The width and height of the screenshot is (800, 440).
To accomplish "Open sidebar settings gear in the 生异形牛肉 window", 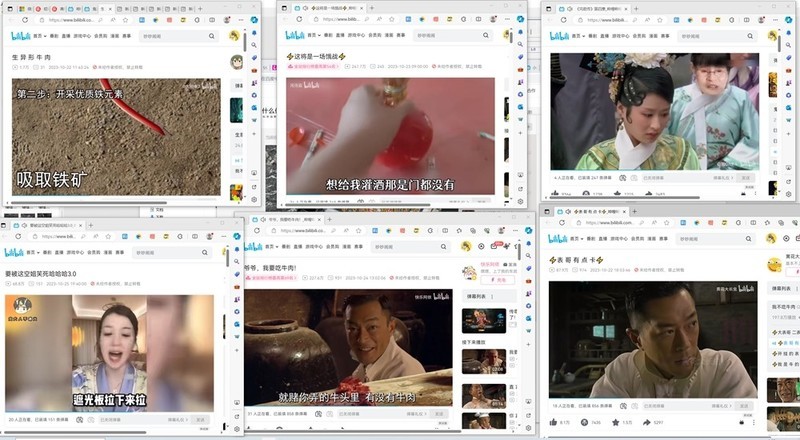I will (254, 200).
